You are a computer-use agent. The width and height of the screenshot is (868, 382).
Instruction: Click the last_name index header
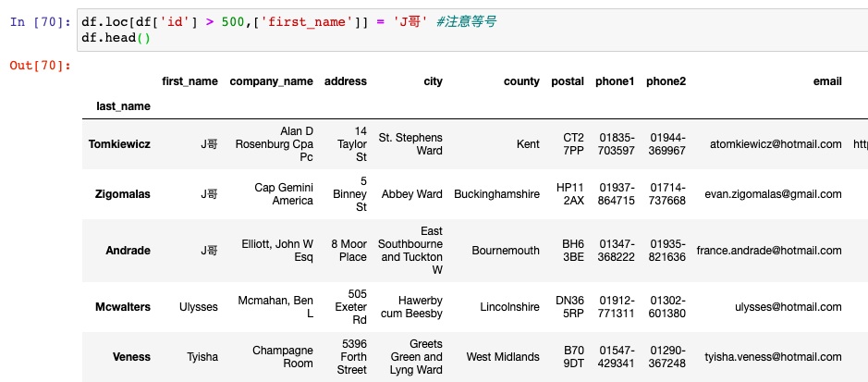[123, 106]
